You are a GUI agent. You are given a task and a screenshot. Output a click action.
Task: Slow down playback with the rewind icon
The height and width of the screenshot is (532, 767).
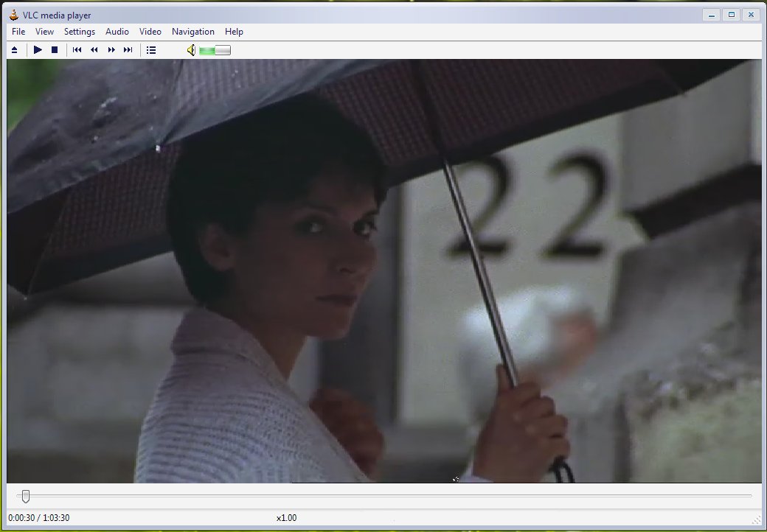94,50
